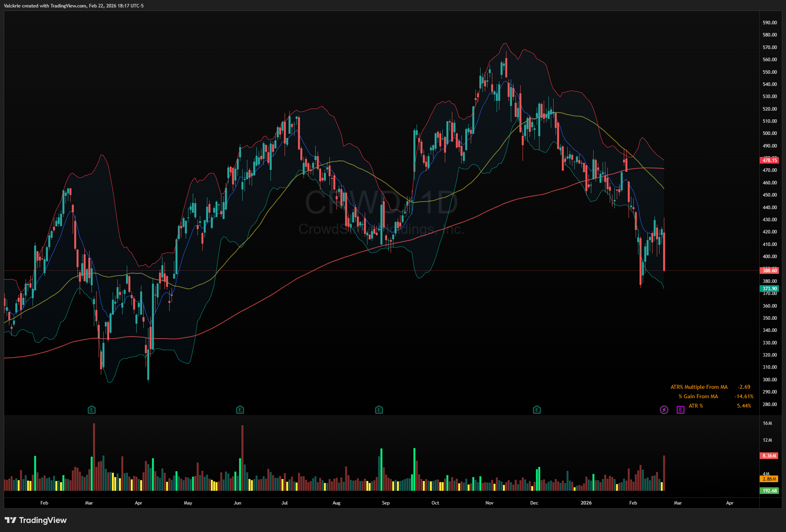Image resolution: width=786 pixels, height=532 pixels.
Task: Click the % Gain From MA value
Action: [x=744, y=397]
